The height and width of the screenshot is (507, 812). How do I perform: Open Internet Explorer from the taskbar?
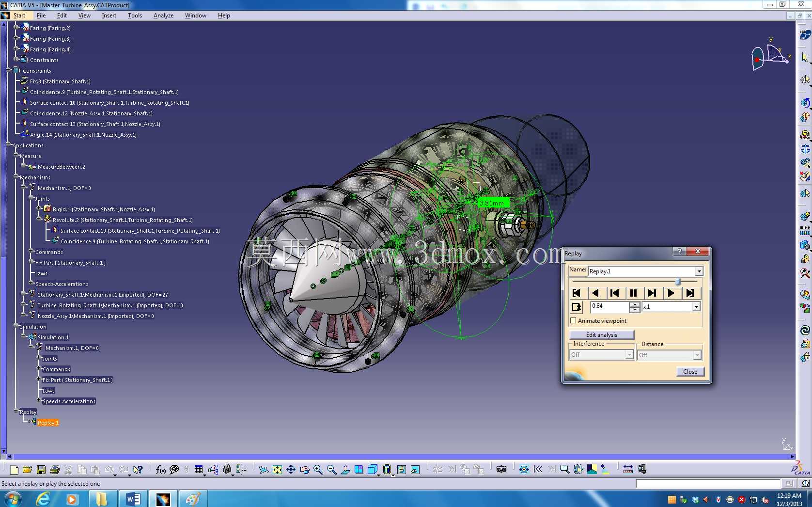[44, 499]
